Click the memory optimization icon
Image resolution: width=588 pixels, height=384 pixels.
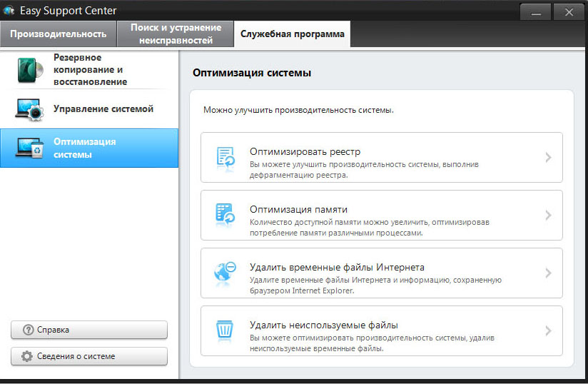[225, 215]
